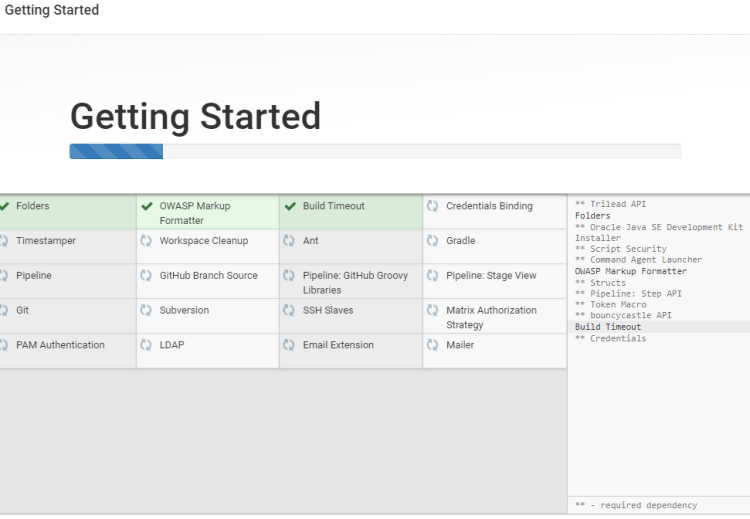Click the spinner icon beside Subversion
The width and height of the screenshot is (750, 519).
click(x=146, y=310)
